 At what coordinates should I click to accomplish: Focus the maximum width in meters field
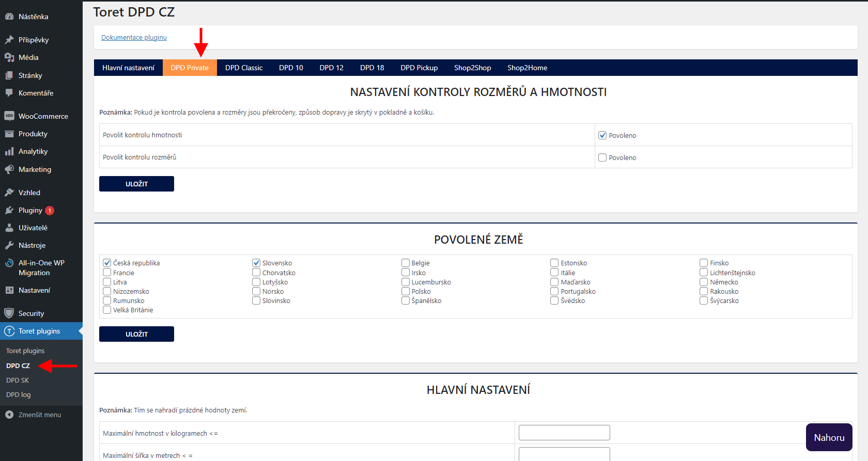coord(564,454)
